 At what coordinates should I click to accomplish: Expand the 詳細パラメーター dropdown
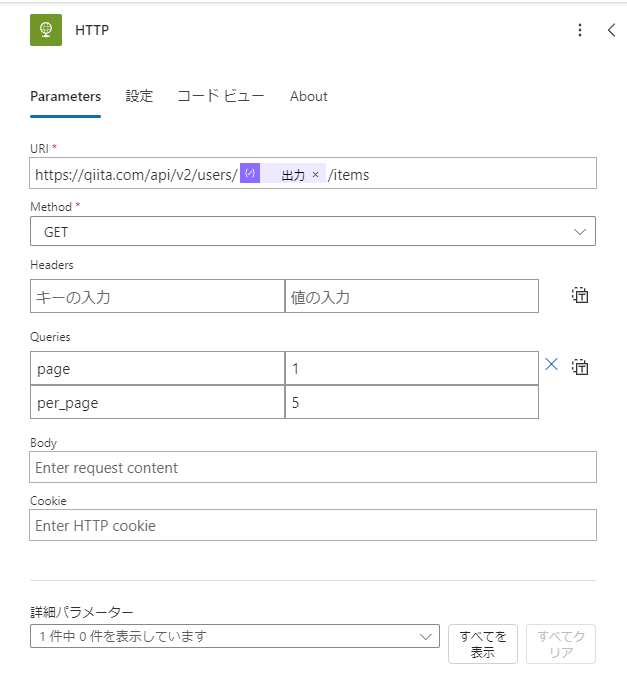coord(235,636)
